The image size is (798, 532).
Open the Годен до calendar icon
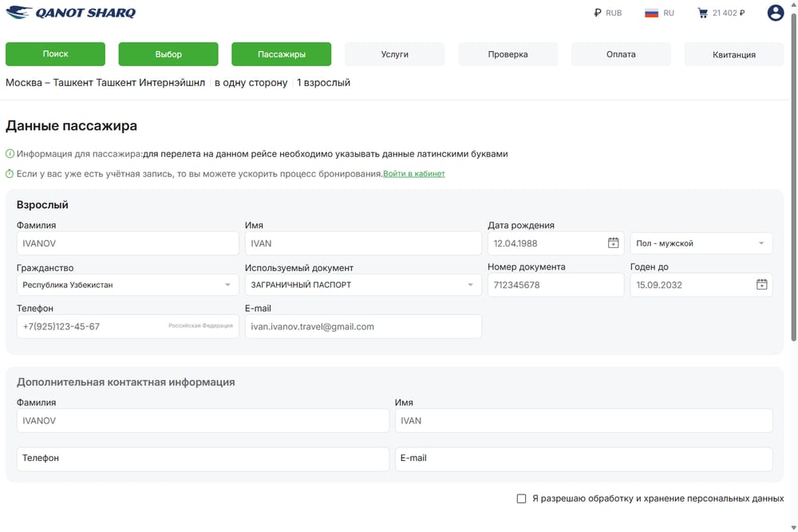(x=761, y=284)
